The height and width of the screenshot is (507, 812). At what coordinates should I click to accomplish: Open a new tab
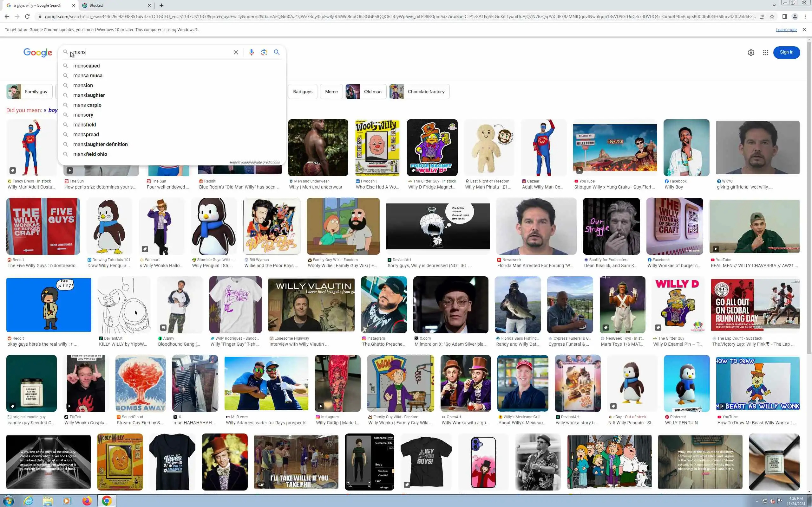tap(161, 5)
